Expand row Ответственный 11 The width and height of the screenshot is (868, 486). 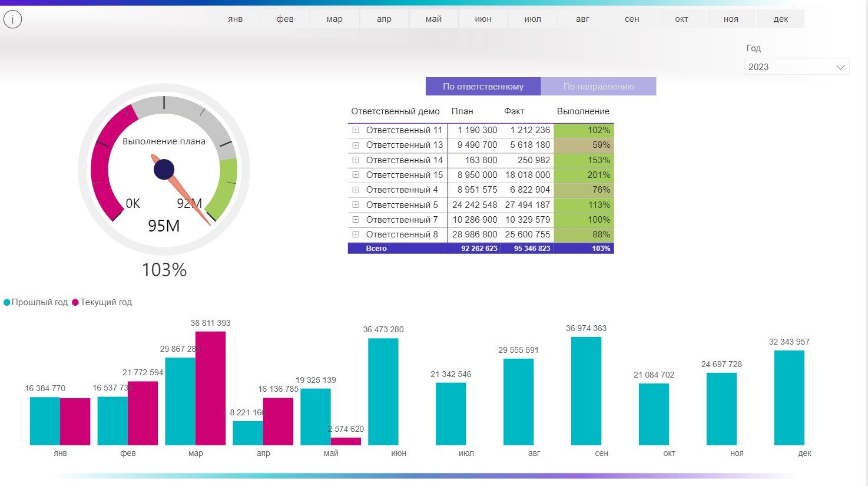click(x=356, y=130)
